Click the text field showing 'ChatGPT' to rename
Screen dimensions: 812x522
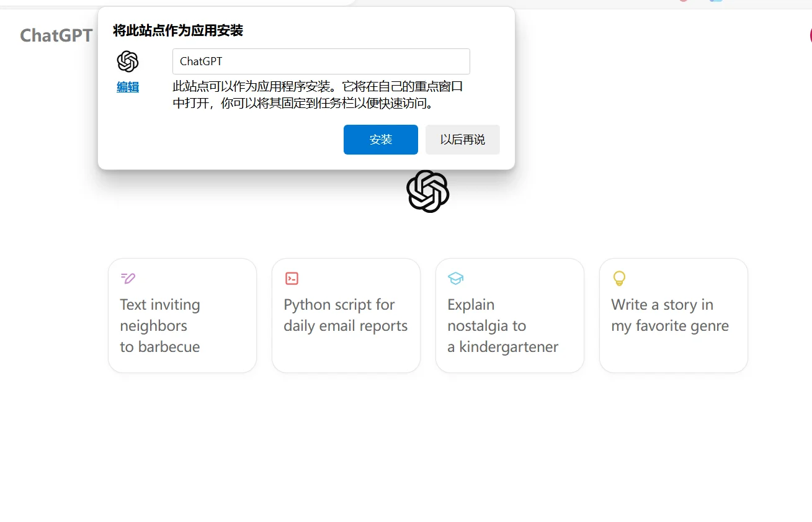click(x=321, y=61)
